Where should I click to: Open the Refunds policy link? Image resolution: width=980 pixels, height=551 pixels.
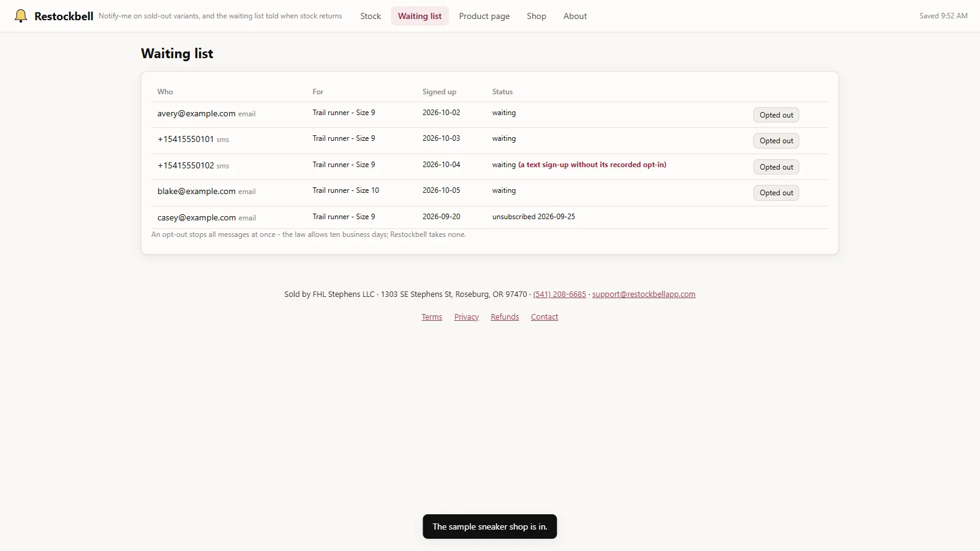[x=505, y=317]
